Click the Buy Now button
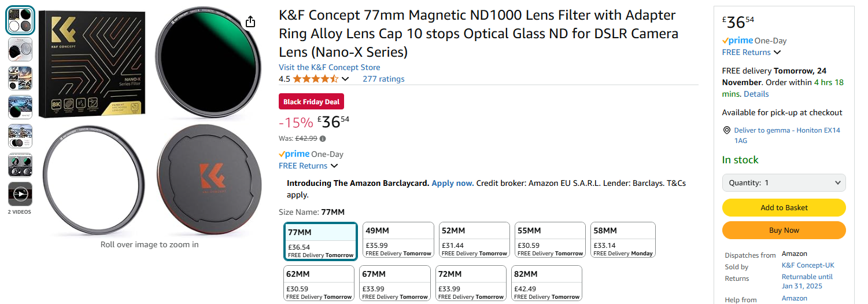Image resolution: width=868 pixels, height=304 pixels. pos(784,230)
